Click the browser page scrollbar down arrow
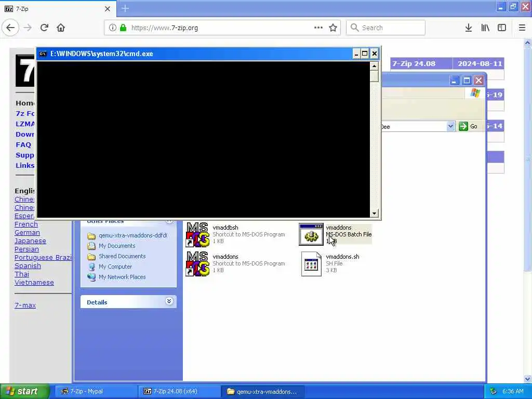The width and height of the screenshot is (532, 399). [527, 379]
